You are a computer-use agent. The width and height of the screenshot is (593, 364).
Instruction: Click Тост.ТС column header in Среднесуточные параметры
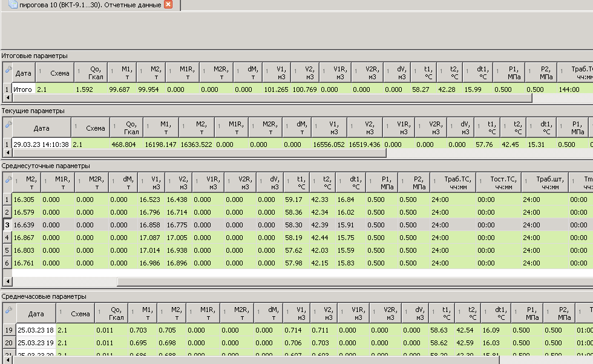coord(499,183)
